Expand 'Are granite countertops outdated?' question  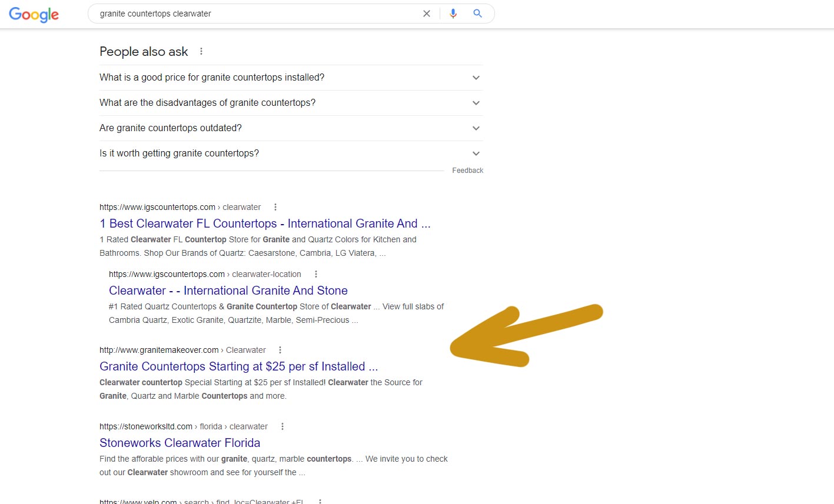(291, 128)
